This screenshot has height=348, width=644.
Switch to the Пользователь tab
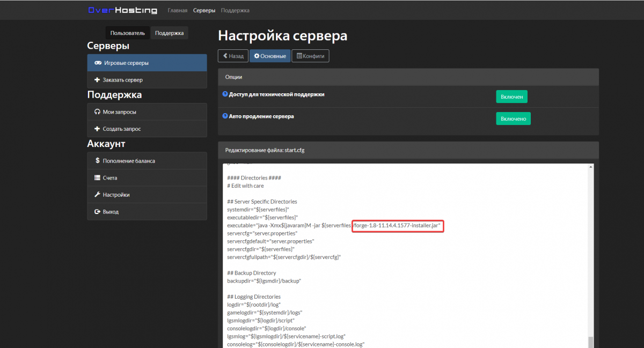click(x=128, y=33)
